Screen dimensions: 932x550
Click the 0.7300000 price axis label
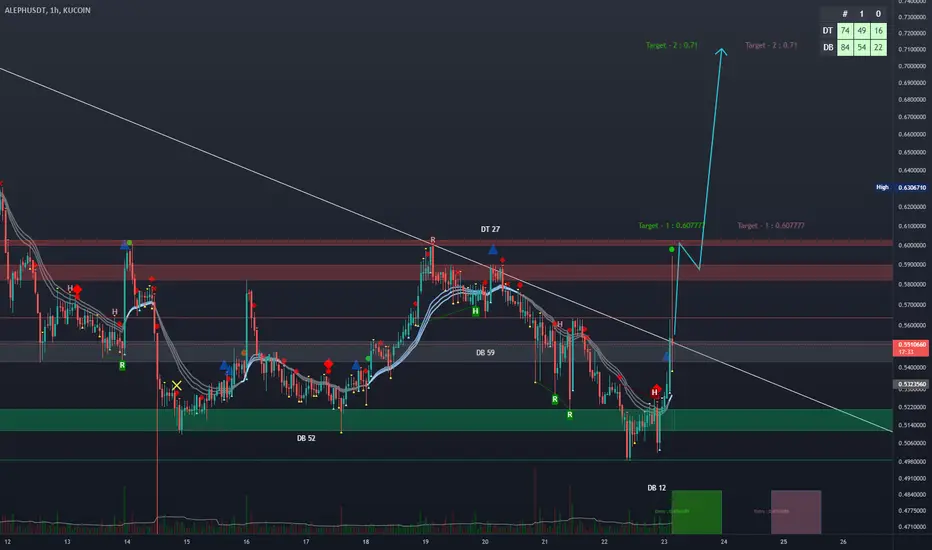(x=912, y=17)
